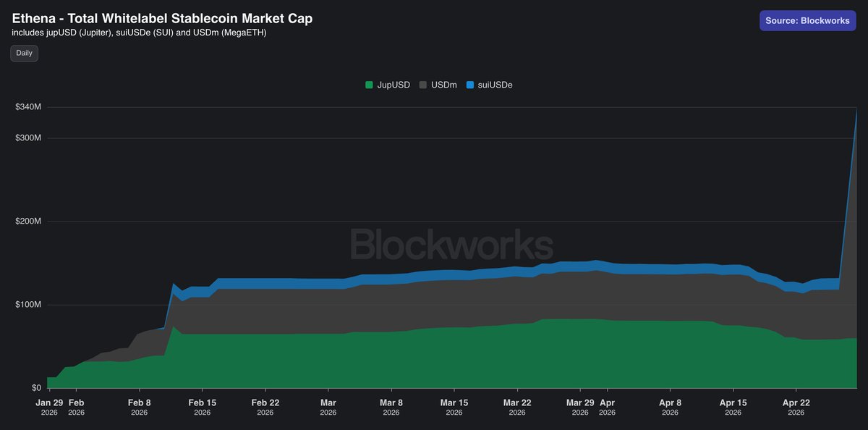
Task: Toggle suiUSDe series in the legend
Action: pos(489,85)
